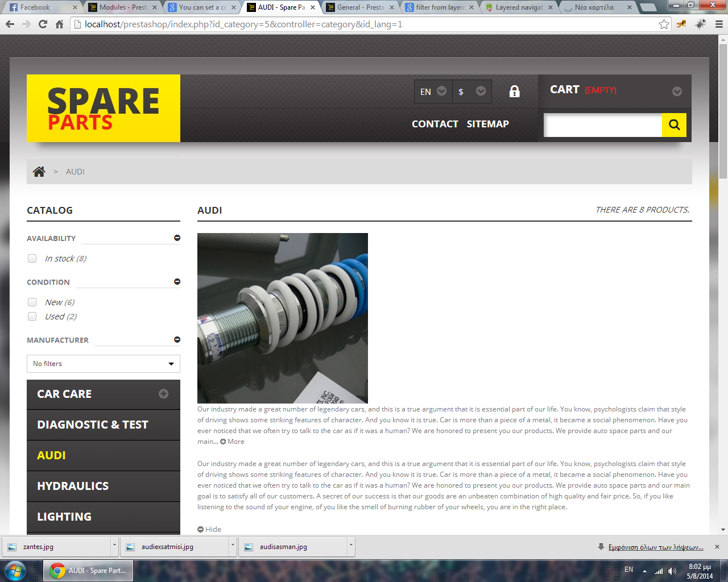Close the downloads bar

pos(717,547)
